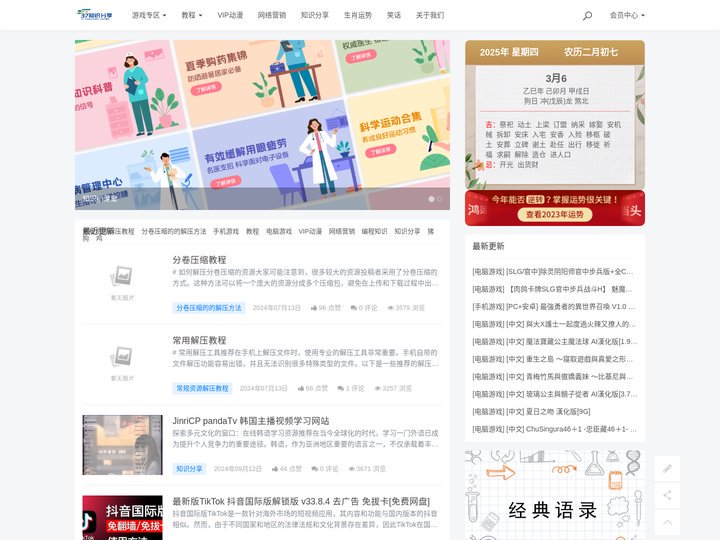Click 2024年09月12日 date under JinriCP post
This screenshot has width=720, height=540.
point(237,469)
